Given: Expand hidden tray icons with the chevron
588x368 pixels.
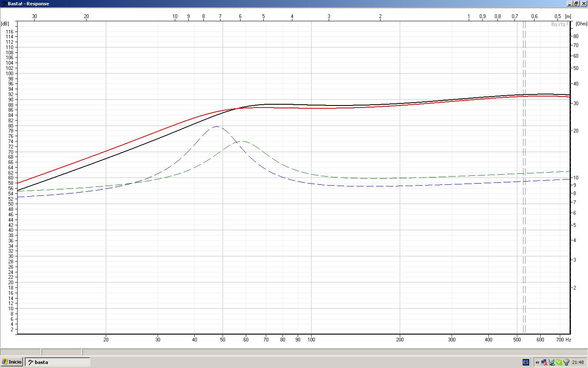Looking at the screenshot, I should 537,362.
